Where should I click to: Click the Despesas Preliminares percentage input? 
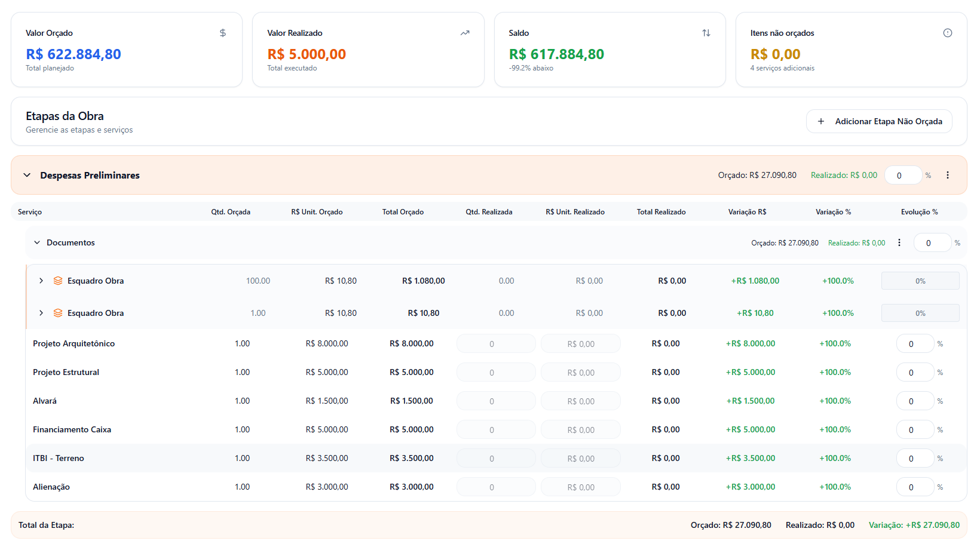click(902, 175)
